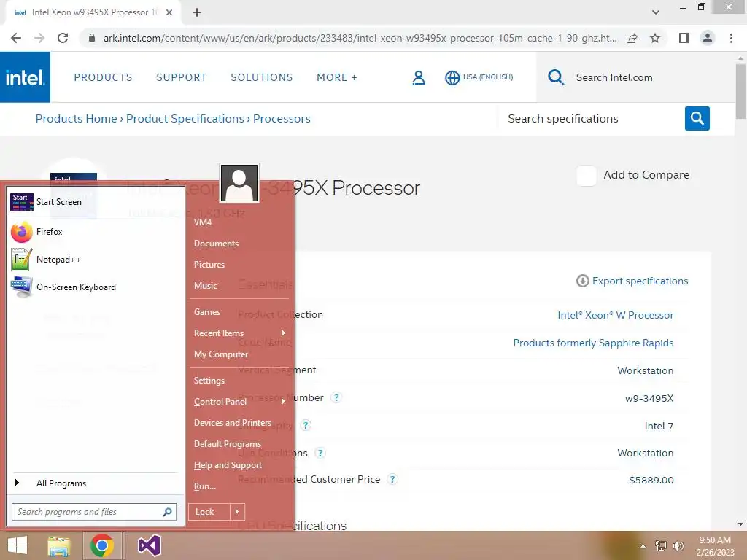Open the SUPPORT navigation menu
The height and width of the screenshot is (560, 747).
tap(182, 77)
